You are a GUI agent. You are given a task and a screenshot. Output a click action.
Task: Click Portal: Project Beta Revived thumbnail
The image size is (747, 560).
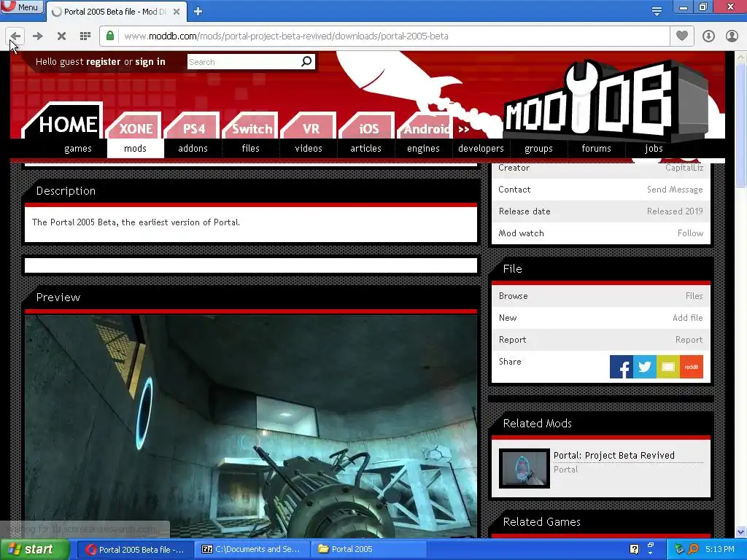524,469
